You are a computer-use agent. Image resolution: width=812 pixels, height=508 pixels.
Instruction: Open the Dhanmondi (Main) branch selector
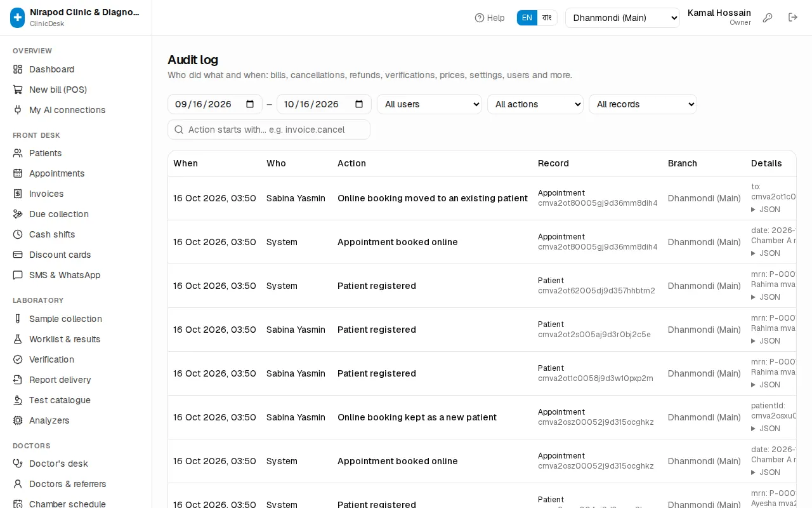(622, 18)
